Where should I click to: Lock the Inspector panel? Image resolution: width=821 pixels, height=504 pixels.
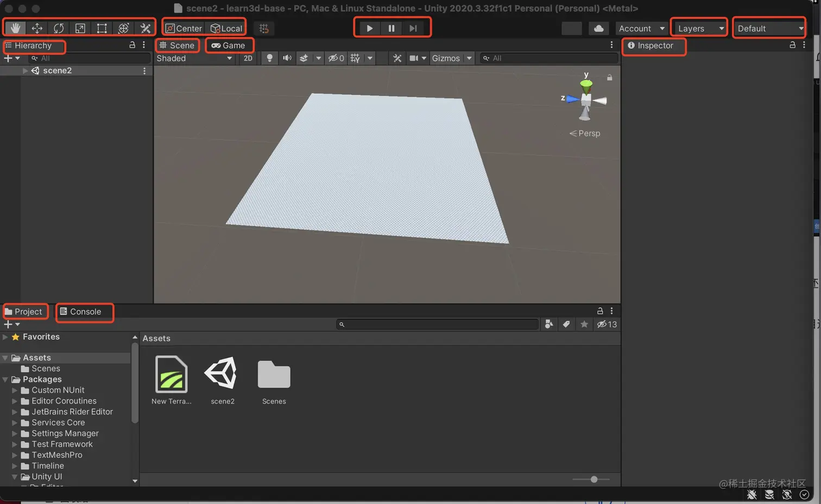(x=792, y=45)
